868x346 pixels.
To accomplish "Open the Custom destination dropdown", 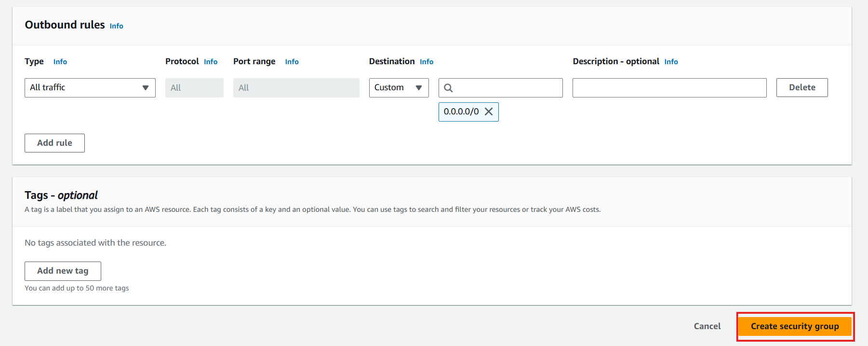I will click(x=399, y=88).
